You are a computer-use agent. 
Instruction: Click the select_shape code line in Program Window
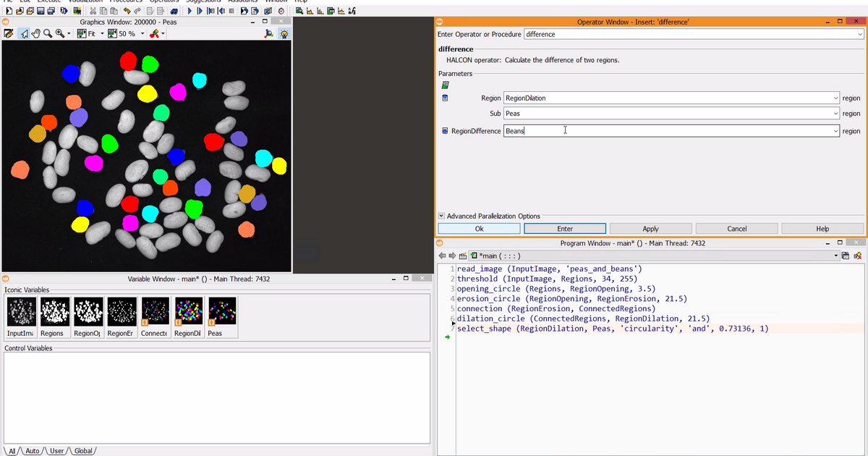613,329
